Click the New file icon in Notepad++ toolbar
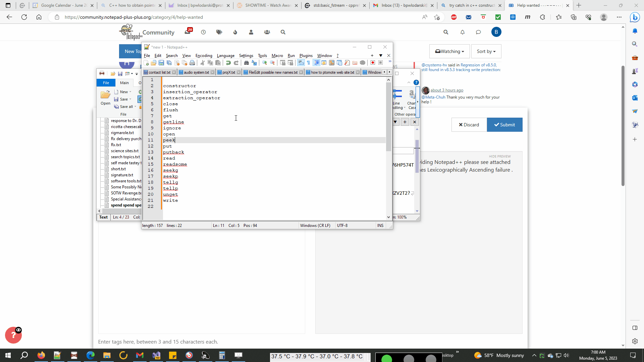The height and width of the screenshot is (362, 644). [146, 63]
